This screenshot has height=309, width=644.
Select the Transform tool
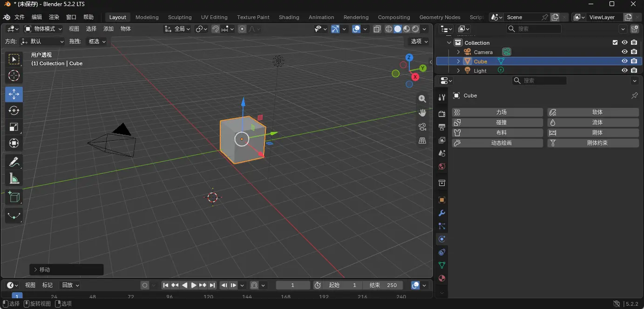point(14,143)
